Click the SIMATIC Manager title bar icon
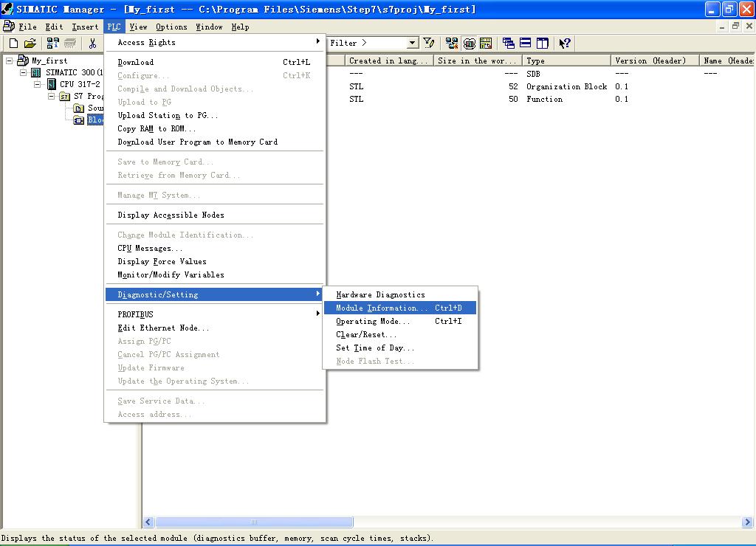This screenshot has height=546, width=756. [x=7, y=9]
